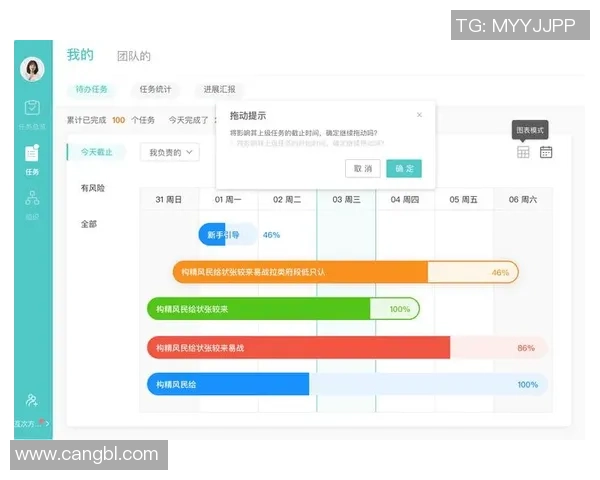Image resolution: width=600 pixels, height=480 pixels.
Task: Open the user avatar profile
Action: (32, 69)
